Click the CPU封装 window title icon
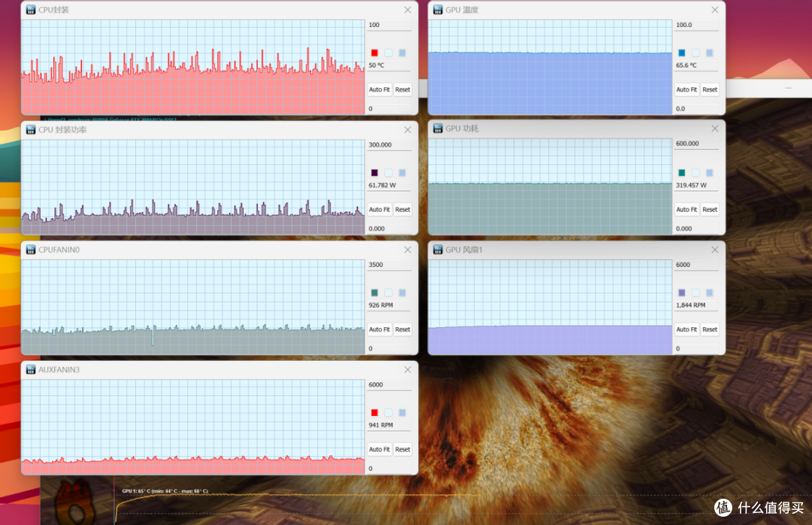Viewport: 812px width, 525px height. tap(31, 10)
